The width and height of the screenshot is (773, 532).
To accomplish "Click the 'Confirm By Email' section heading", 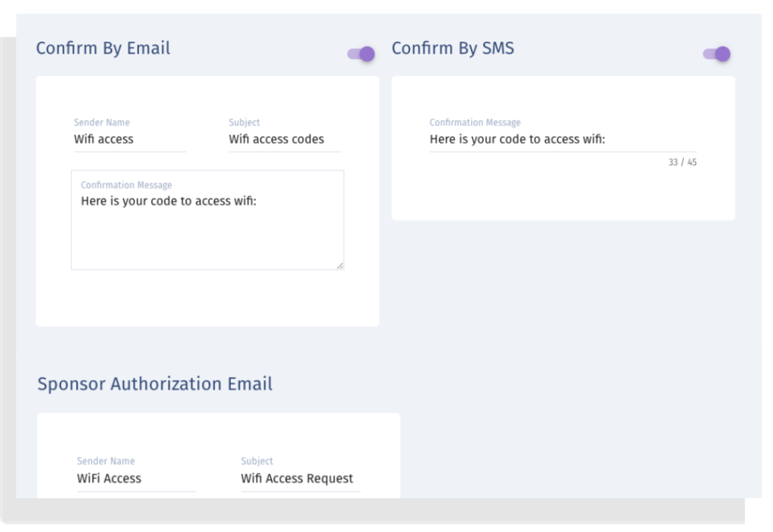I will pos(103,48).
